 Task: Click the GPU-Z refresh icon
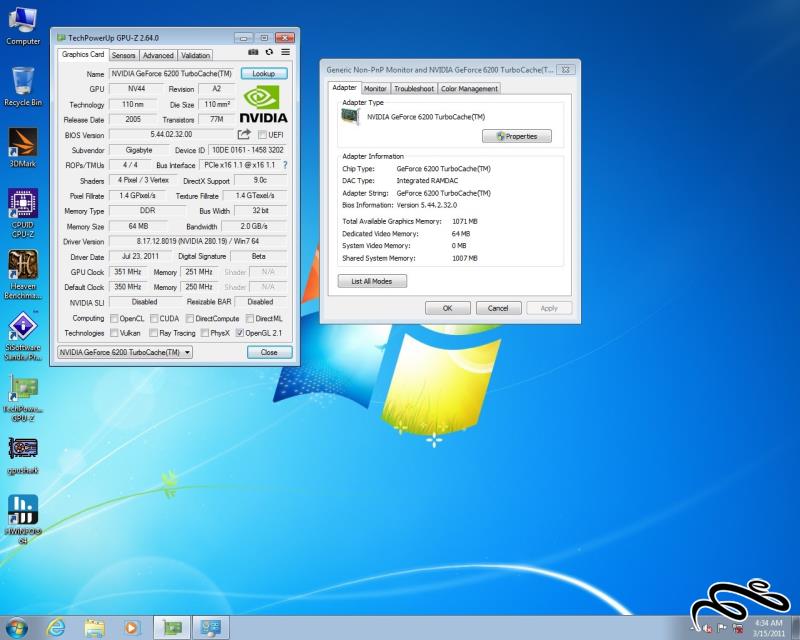269,52
